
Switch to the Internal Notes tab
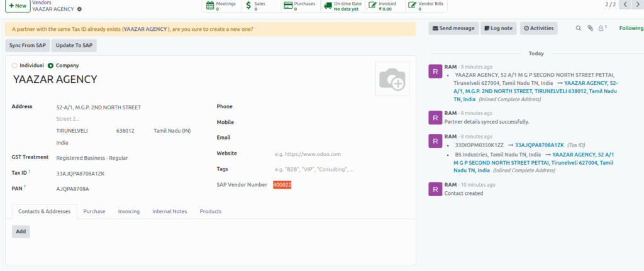click(170, 211)
